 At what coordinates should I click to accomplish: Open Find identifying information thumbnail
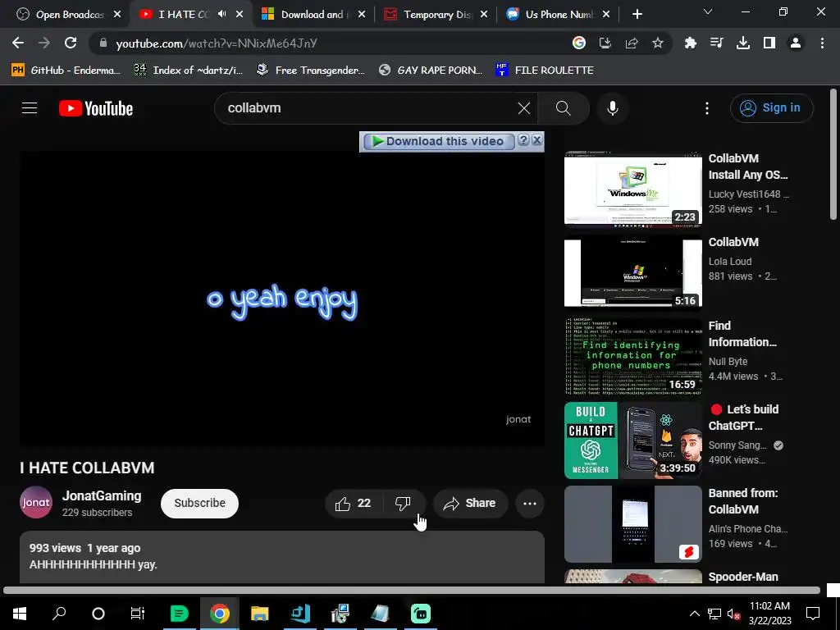coord(632,356)
